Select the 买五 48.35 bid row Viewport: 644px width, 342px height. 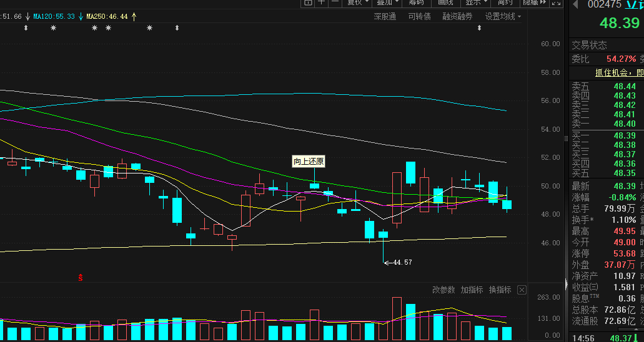(607, 173)
